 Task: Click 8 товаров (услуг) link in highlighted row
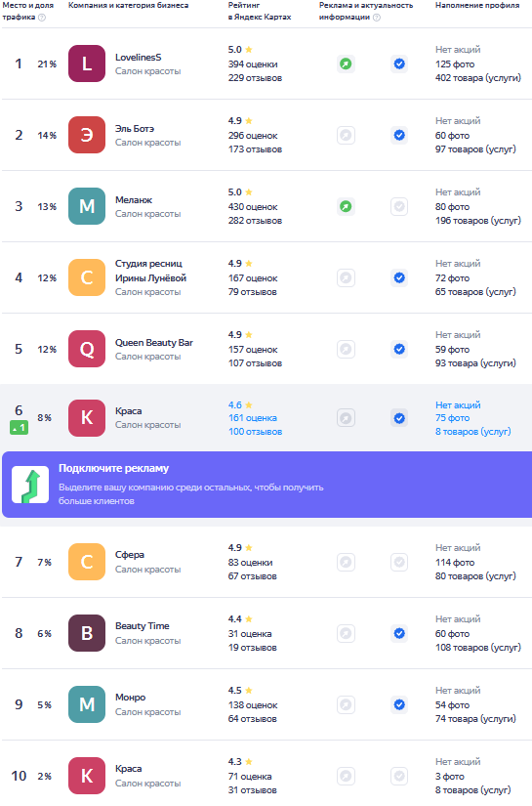(x=473, y=432)
